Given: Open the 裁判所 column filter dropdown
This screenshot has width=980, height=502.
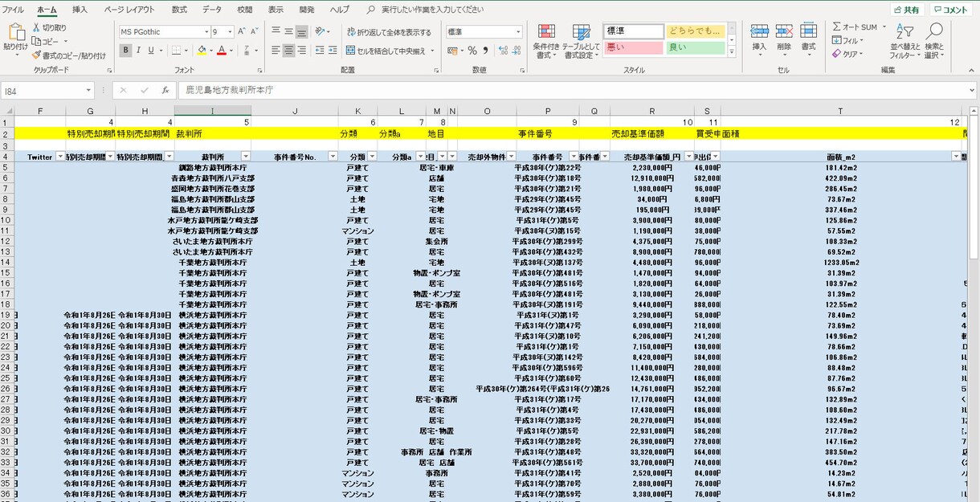Looking at the screenshot, I should (x=246, y=157).
